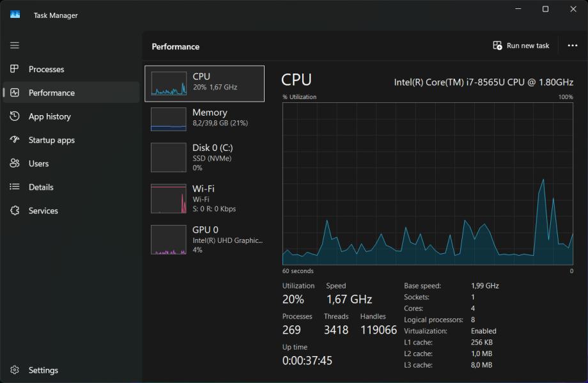
Task: Select the Disk 0 (C:) entry
Action: click(x=205, y=157)
